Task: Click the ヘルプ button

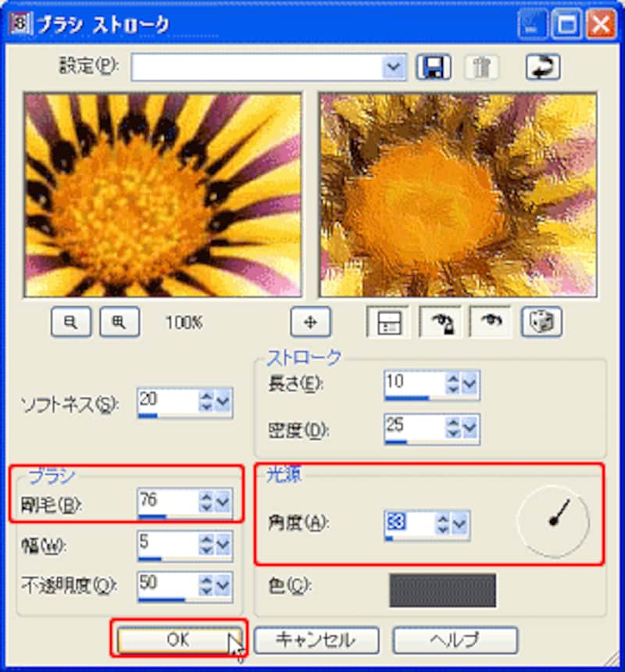Action: pos(455,640)
